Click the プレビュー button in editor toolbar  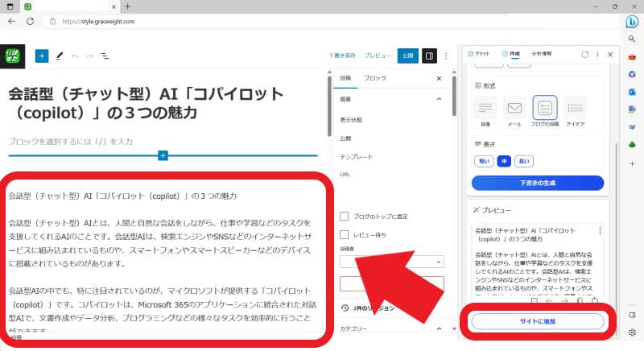tap(378, 56)
